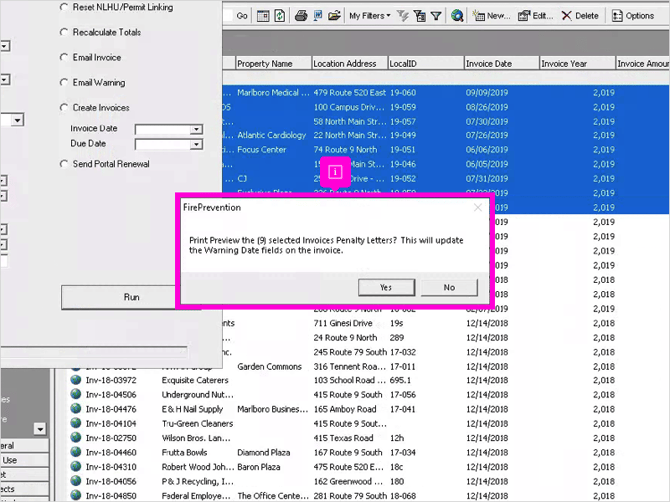Select the Send Portal Renewal radio option
This screenshot has width=670, height=502.
pos(64,164)
